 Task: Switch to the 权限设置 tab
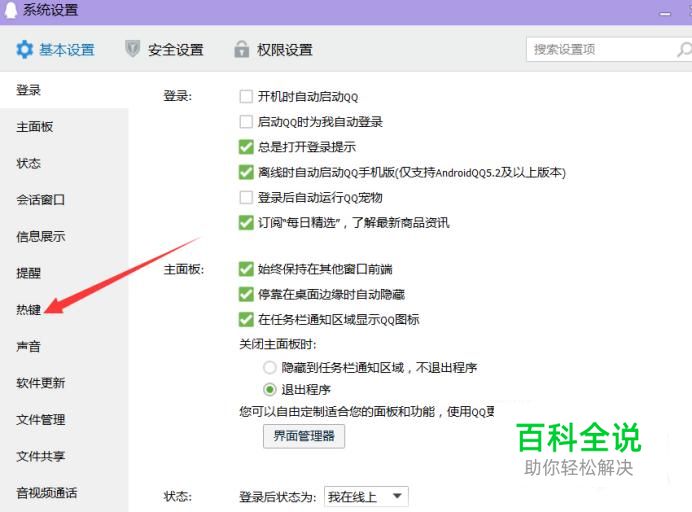(273, 49)
